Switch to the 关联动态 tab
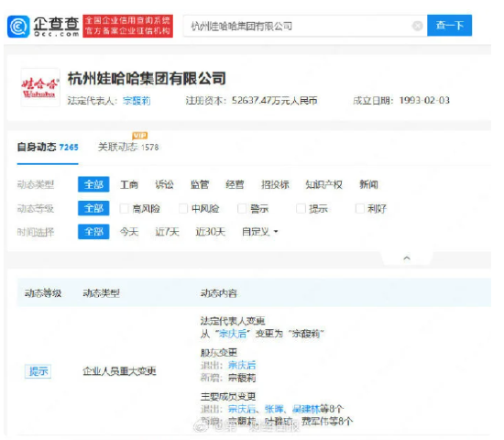Screen dimensions: 504x440 128,148
